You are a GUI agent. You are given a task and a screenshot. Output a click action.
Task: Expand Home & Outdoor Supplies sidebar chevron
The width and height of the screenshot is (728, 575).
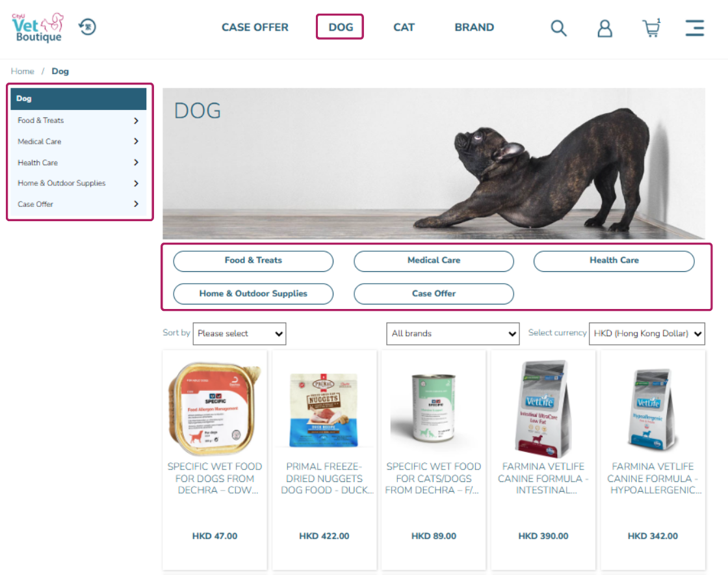coord(136,183)
